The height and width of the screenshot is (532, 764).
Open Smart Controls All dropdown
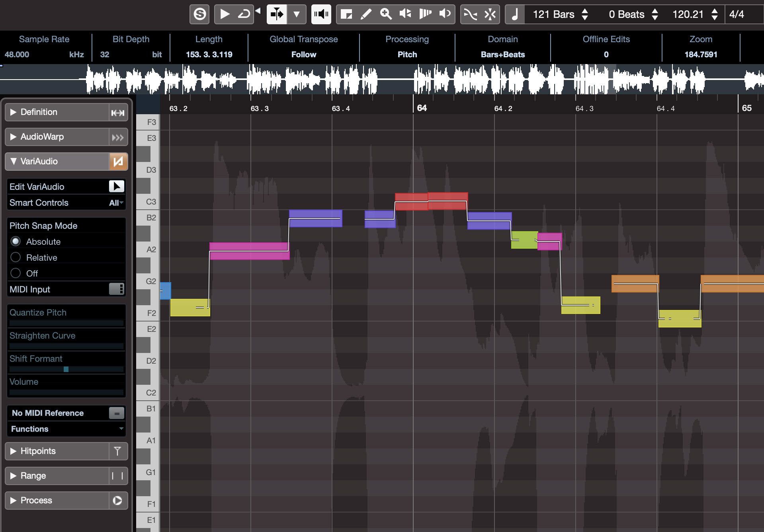[116, 203]
